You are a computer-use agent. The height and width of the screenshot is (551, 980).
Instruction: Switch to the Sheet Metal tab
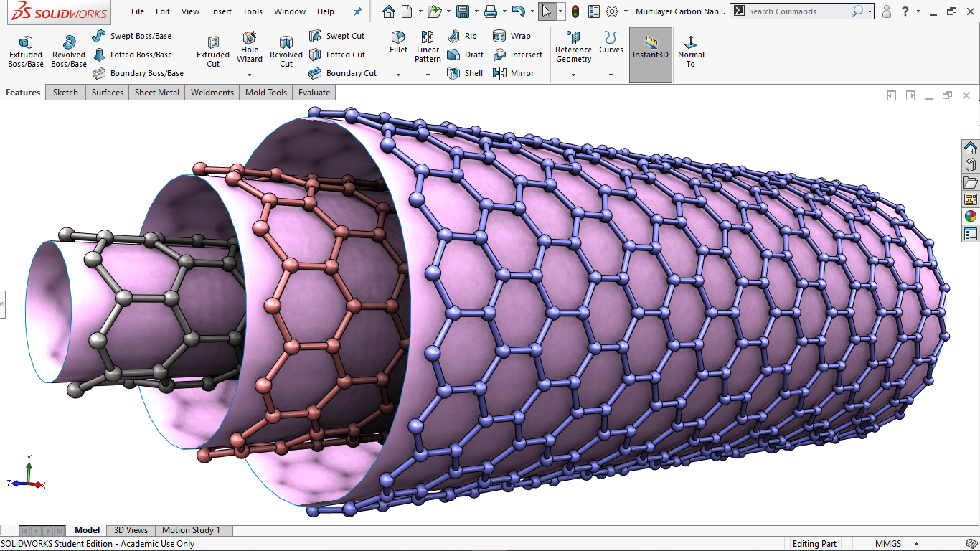pyautogui.click(x=157, y=93)
